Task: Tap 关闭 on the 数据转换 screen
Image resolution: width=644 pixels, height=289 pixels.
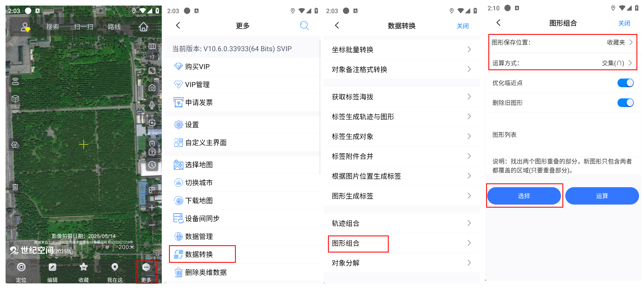Action: tap(462, 26)
